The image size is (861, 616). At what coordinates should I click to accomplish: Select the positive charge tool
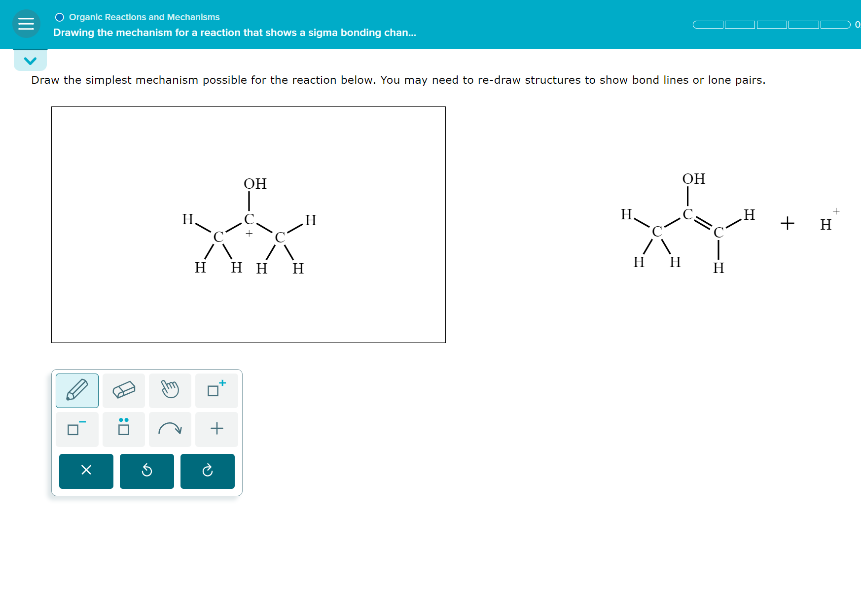[x=216, y=390]
